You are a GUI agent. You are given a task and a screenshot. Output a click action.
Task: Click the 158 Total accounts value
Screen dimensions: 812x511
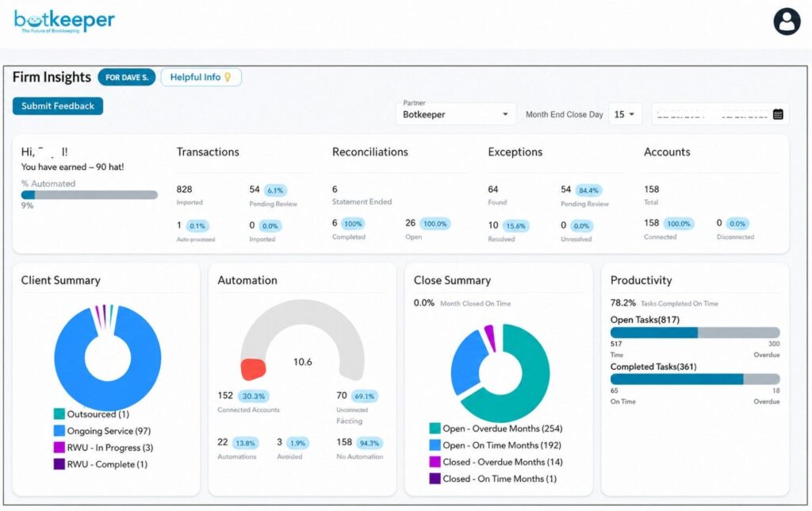pos(652,189)
